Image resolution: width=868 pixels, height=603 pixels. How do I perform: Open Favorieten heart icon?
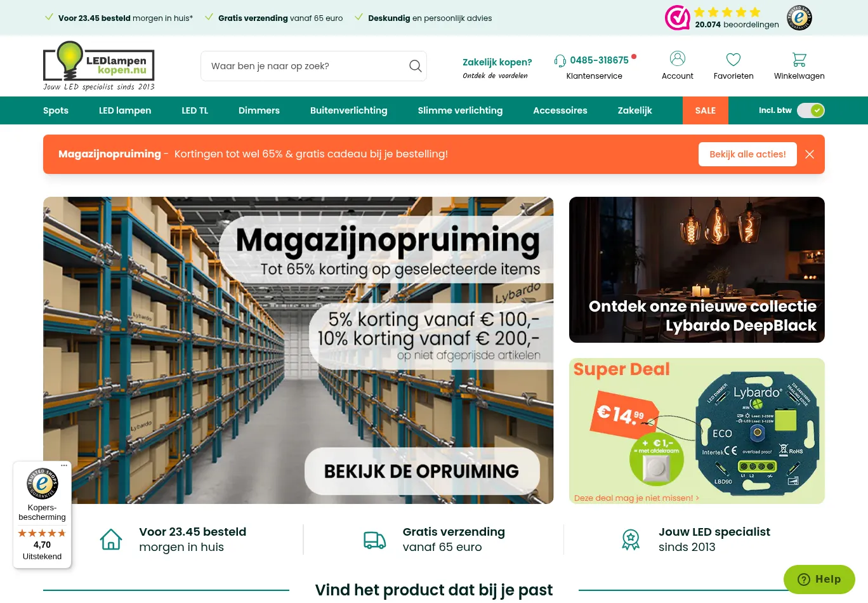tap(733, 59)
